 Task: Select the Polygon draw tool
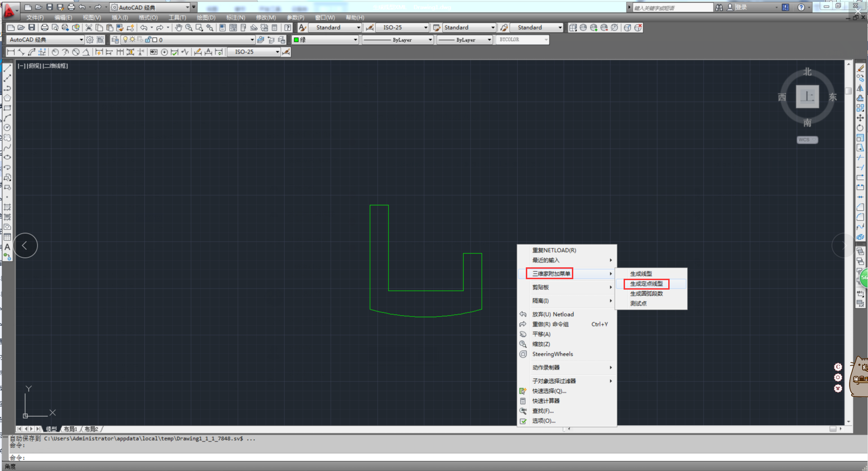click(x=7, y=98)
